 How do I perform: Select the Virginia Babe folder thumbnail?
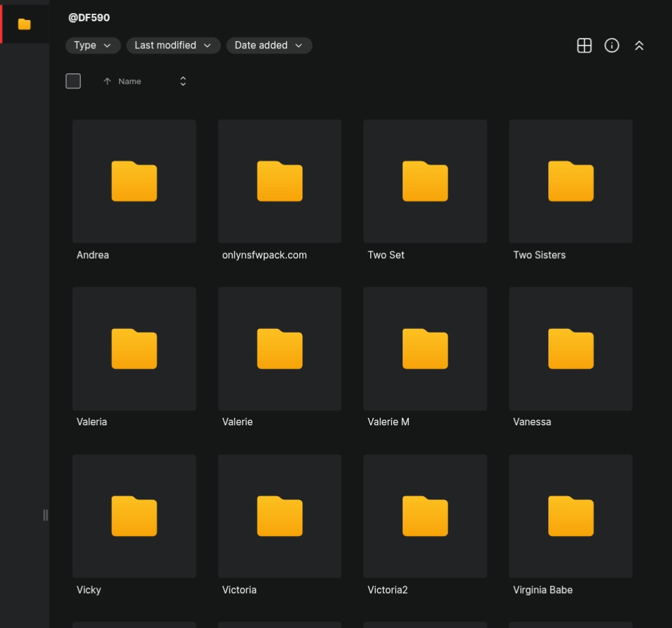point(571,516)
